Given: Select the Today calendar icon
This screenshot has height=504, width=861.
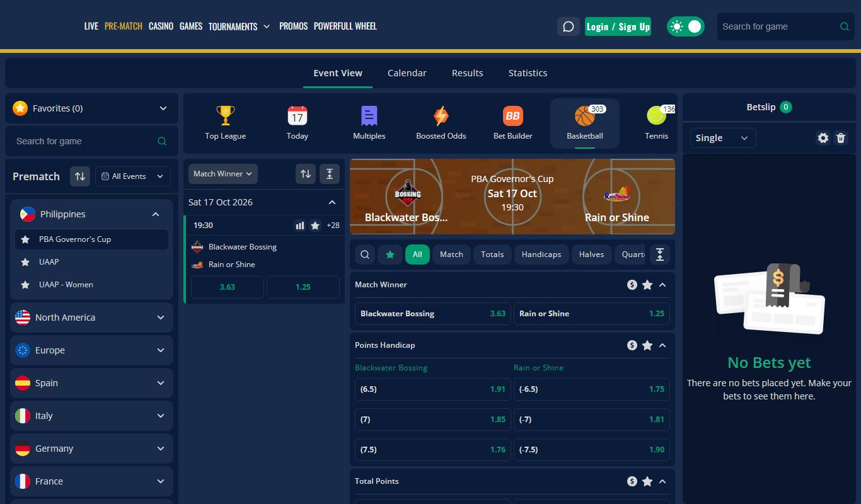Looking at the screenshot, I should pyautogui.click(x=298, y=116).
